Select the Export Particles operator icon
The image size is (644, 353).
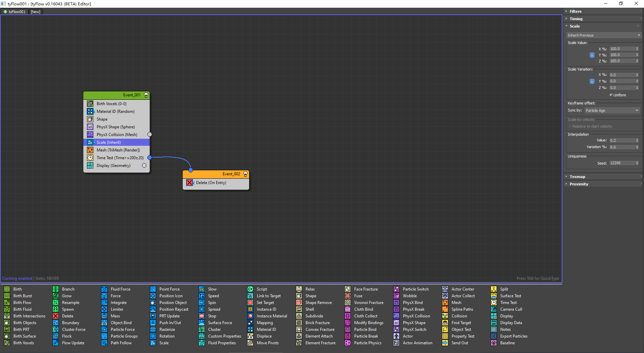494,336
